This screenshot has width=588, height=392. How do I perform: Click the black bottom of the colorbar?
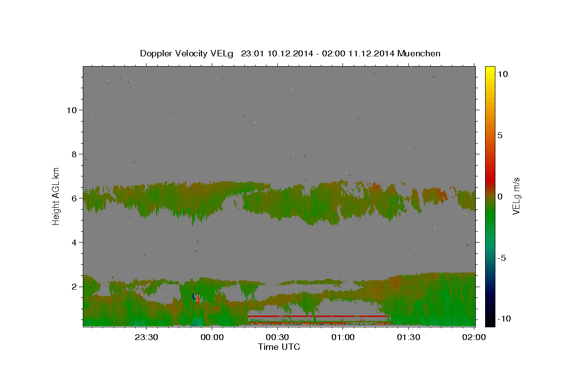point(490,321)
